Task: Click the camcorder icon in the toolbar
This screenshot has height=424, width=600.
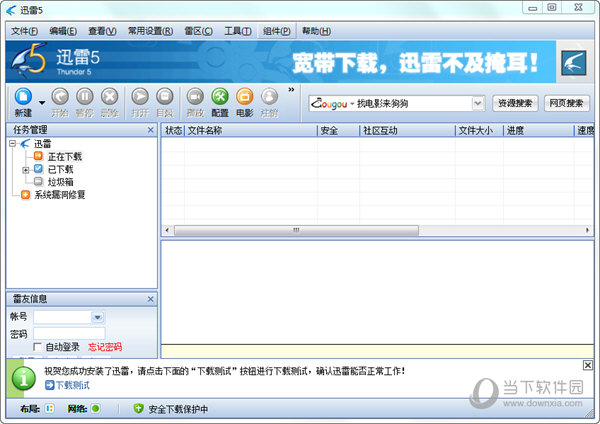Action: click(195, 96)
